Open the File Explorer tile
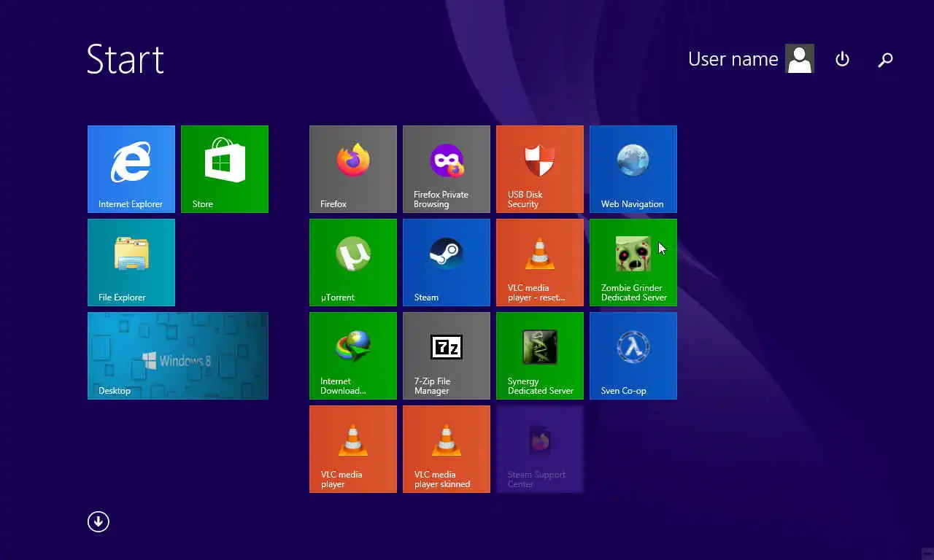Viewport: 934px width, 560px height. (x=131, y=262)
